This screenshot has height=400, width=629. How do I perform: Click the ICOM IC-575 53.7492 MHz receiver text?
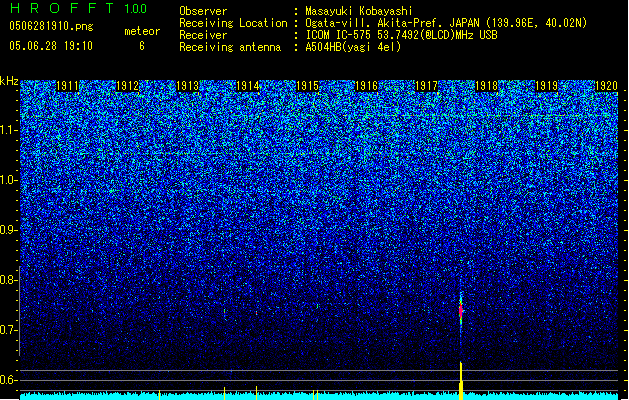(402, 35)
